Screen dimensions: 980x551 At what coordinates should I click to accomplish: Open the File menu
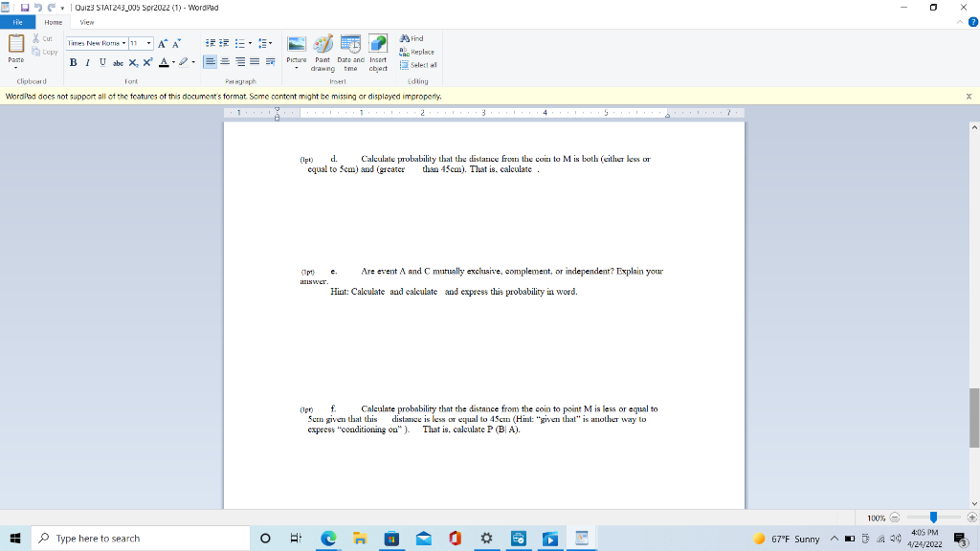[x=15, y=21]
